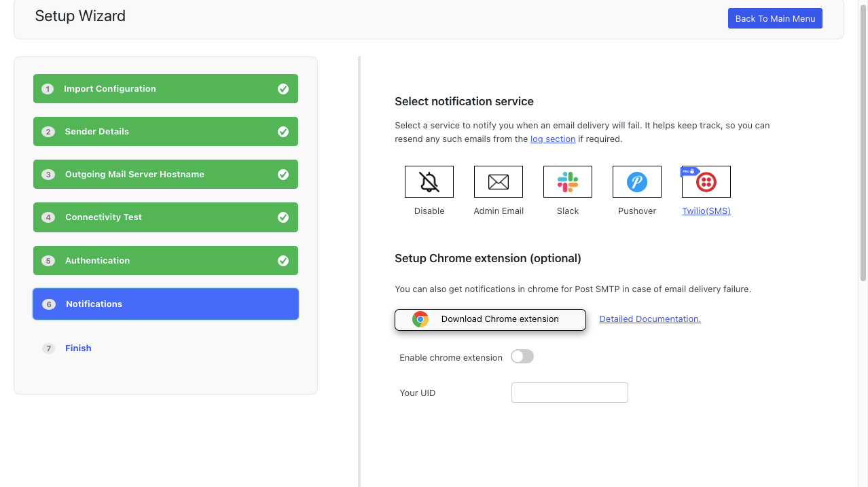Open the Connectivity Test step

point(165,217)
